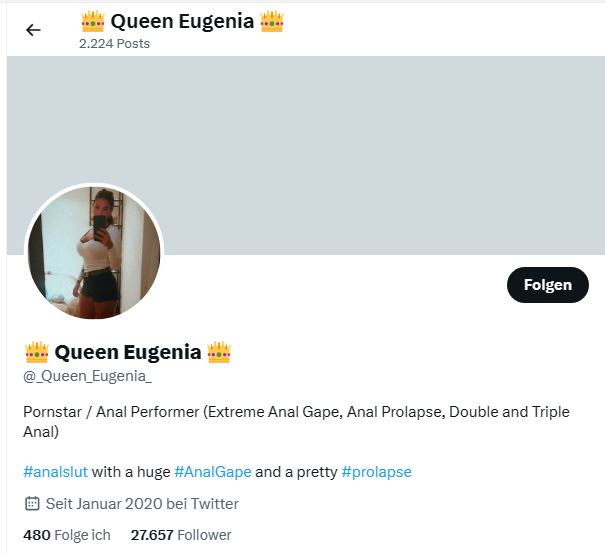Open the last blue hashtag link

pos(376,472)
